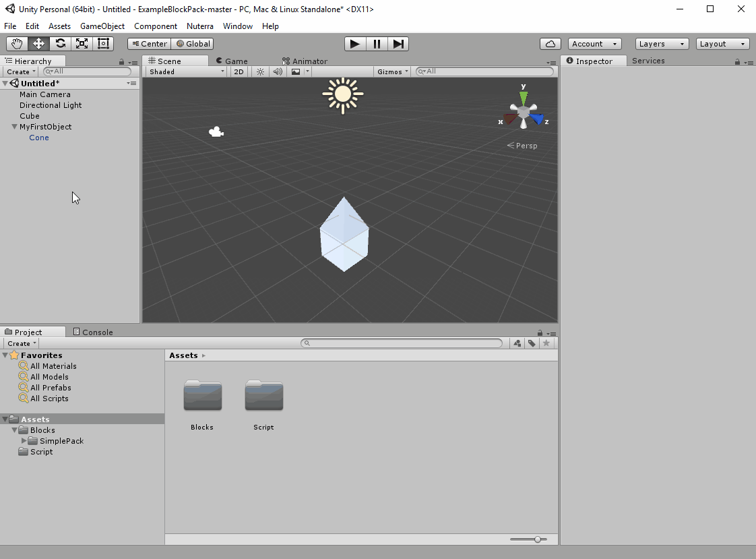Select Directional Light in Hierarchy

coord(51,105)
